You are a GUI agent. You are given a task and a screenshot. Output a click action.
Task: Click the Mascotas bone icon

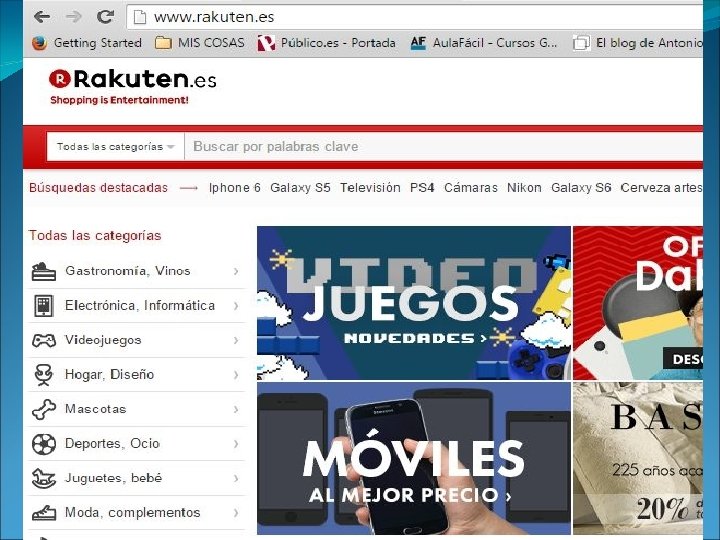44,410
